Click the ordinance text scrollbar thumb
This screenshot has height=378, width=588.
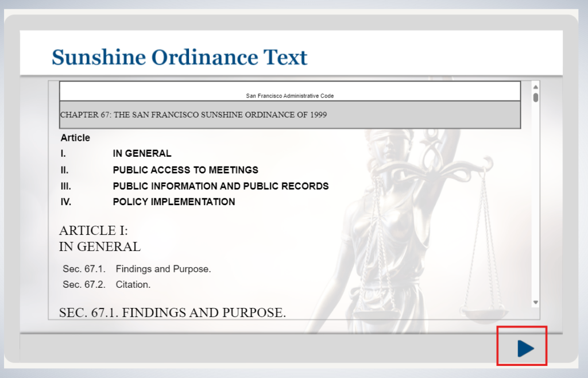point(536,98)
